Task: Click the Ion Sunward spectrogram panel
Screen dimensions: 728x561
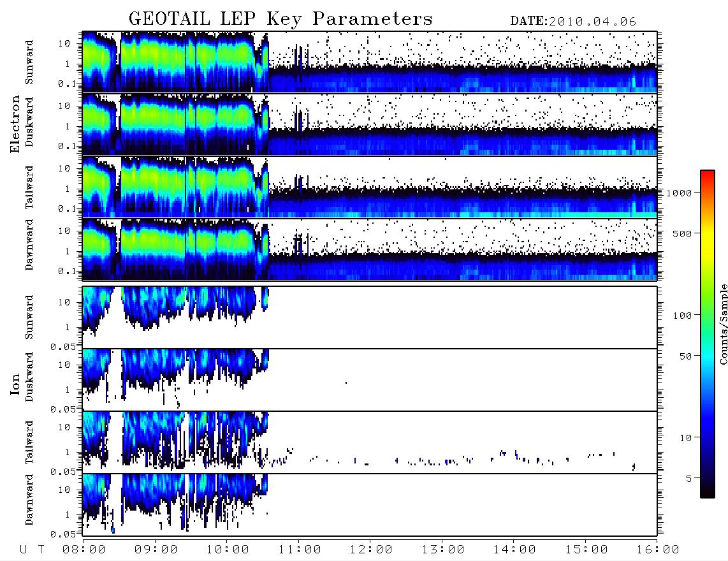Action: [x=370, y=317]
